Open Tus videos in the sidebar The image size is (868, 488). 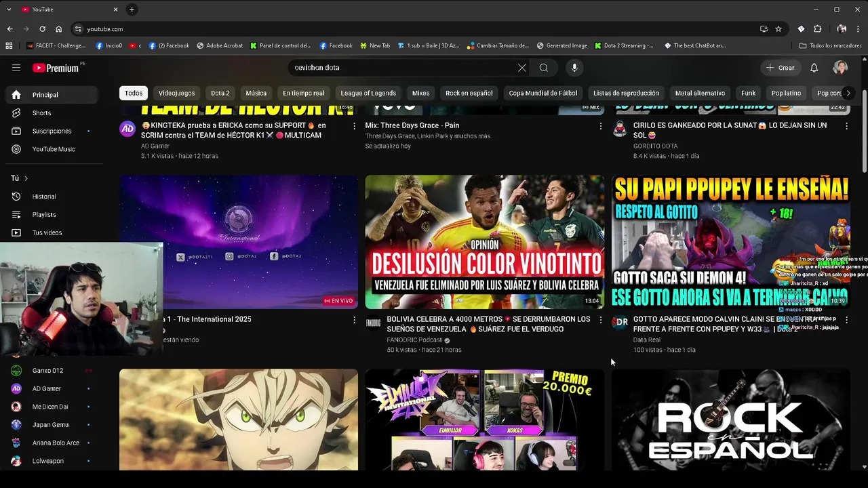pyautogui.click(x=52, y=232)
